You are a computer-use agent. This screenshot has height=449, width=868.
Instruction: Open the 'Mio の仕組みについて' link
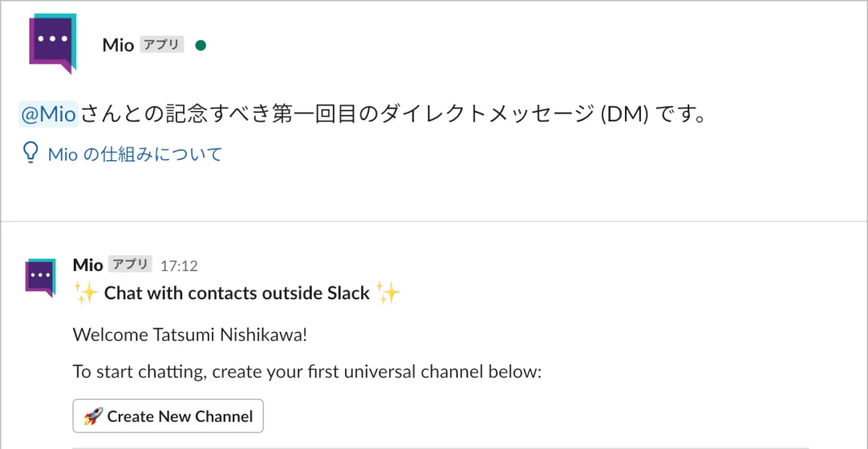click(135, 154)
